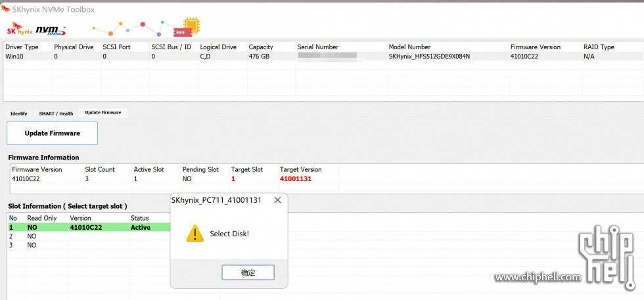Click the Slot Count column header

point(100,169)
